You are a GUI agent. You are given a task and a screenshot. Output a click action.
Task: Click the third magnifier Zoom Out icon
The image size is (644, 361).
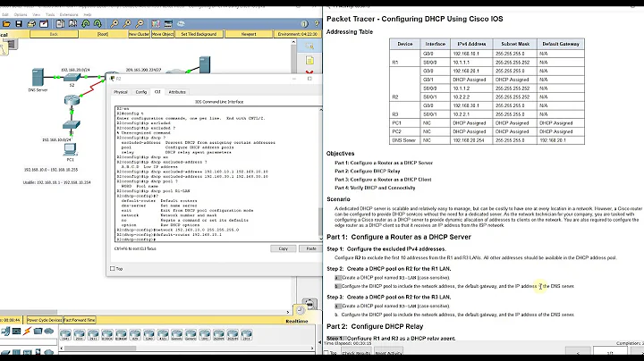click(x=140, y=24)
